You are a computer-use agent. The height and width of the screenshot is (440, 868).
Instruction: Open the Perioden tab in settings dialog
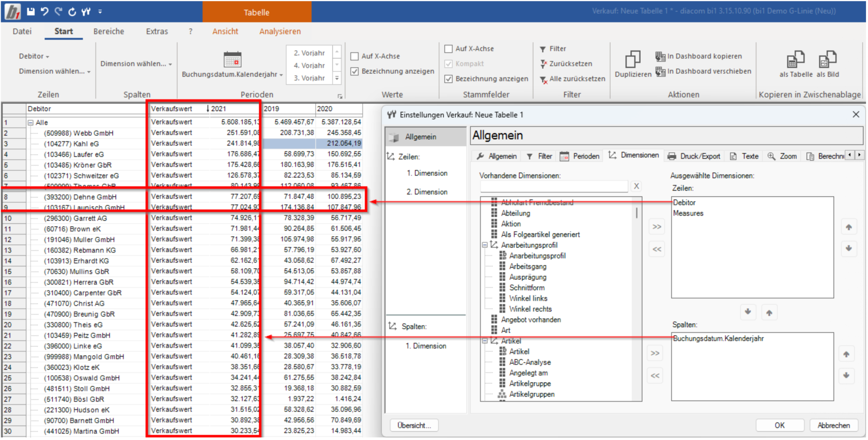pyautogui.click(x=580, y=156)
